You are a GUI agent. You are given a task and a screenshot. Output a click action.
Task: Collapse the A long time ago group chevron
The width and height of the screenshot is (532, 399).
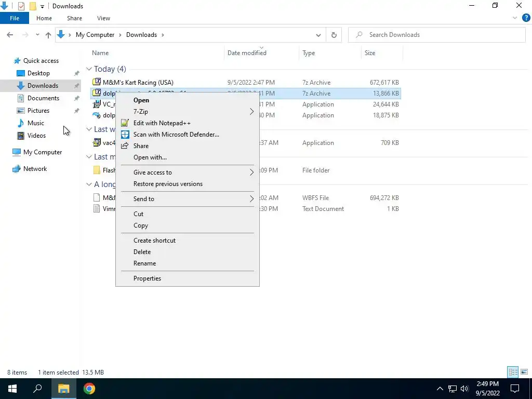click(x=89, y=184)
